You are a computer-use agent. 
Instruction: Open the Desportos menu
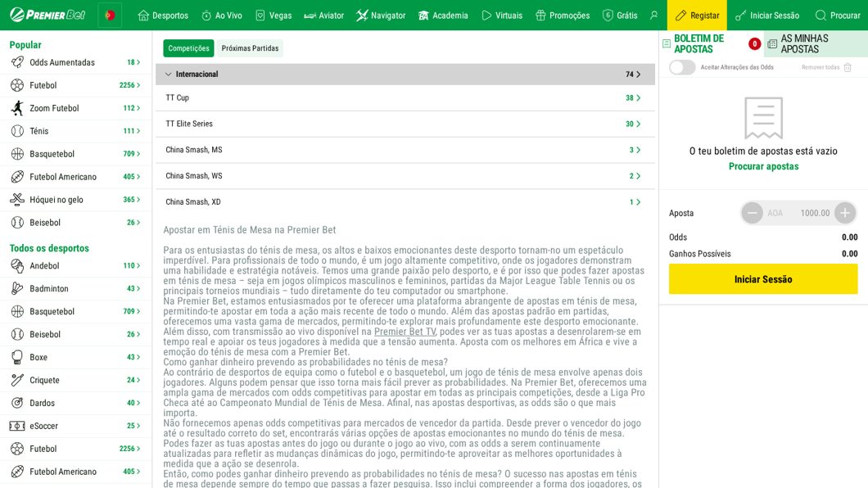click(x=163, y=16)
